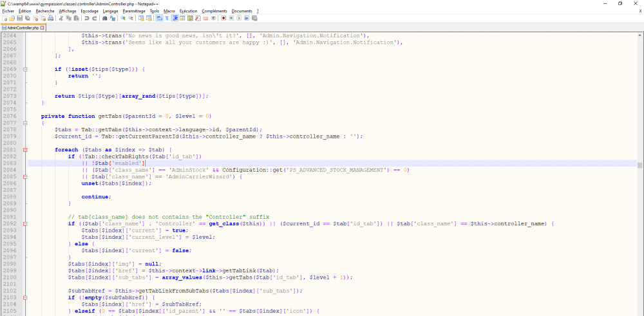
Task: Open the Exécution menu
Action: coord(188,11)
